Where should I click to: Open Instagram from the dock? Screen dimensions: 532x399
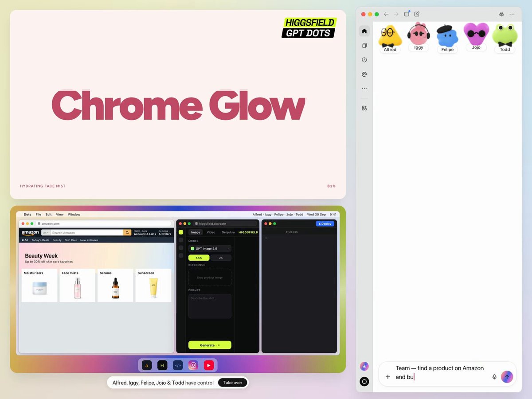pyautogui.click(x=193, y=365)
